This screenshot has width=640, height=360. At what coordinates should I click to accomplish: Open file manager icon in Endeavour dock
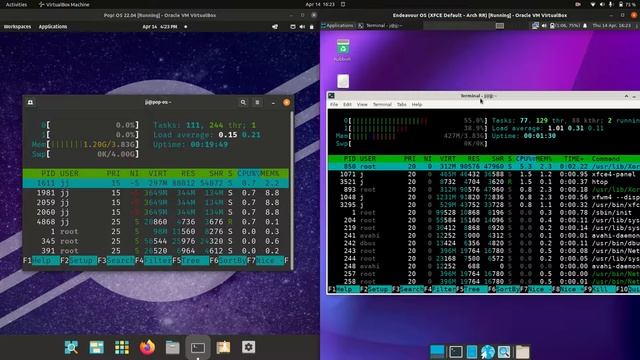pos(472,351)
